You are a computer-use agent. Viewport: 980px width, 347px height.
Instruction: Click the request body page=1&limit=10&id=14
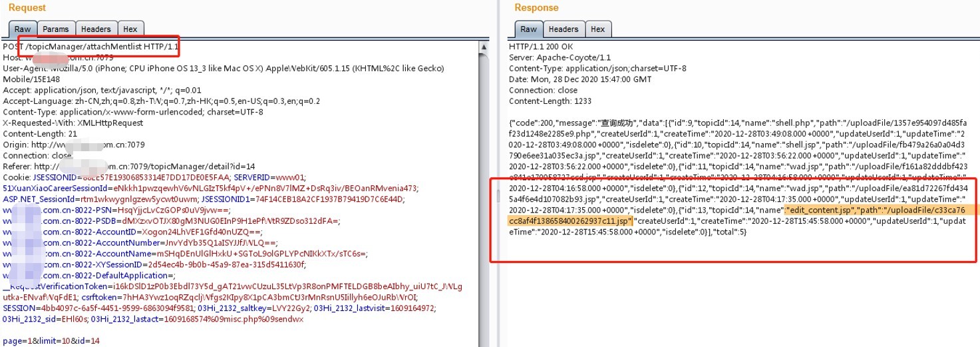pos(51,340)
